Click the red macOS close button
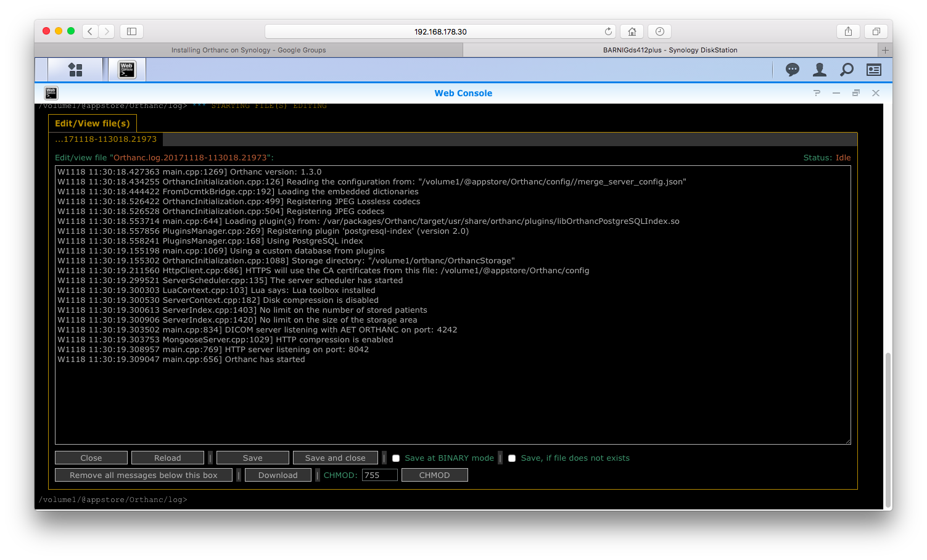Image resolution: width=927 pixels, height=560 pixels. 46,31
